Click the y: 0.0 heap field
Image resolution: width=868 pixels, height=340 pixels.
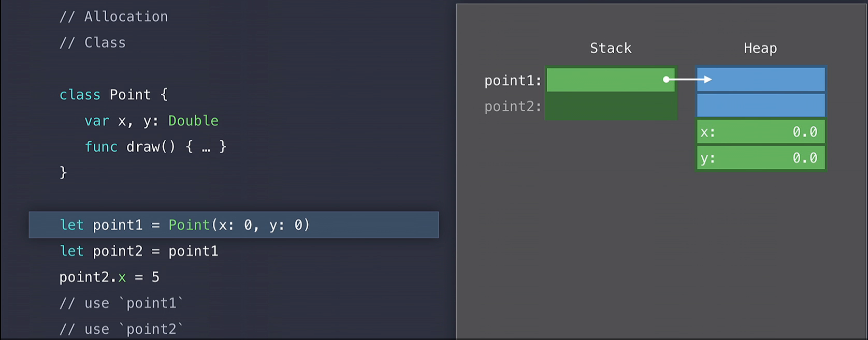tap(760, 158)
